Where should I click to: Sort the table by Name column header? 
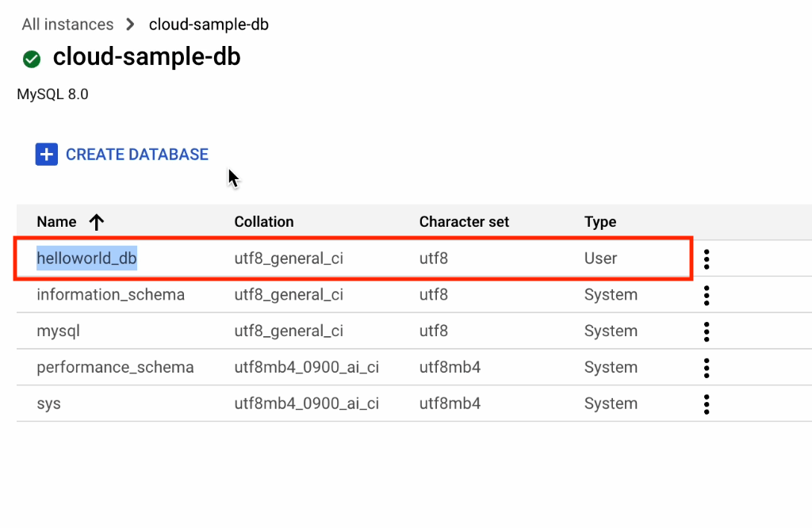point(56,222)
